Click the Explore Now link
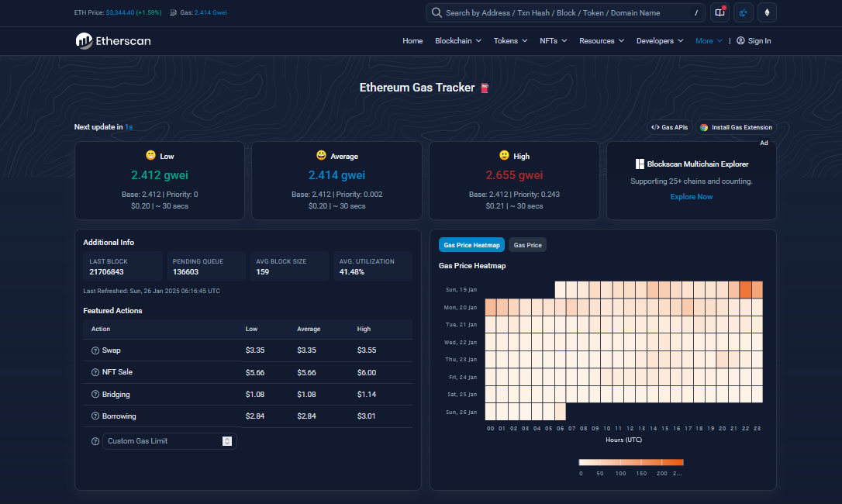 [x=691, y=197]
